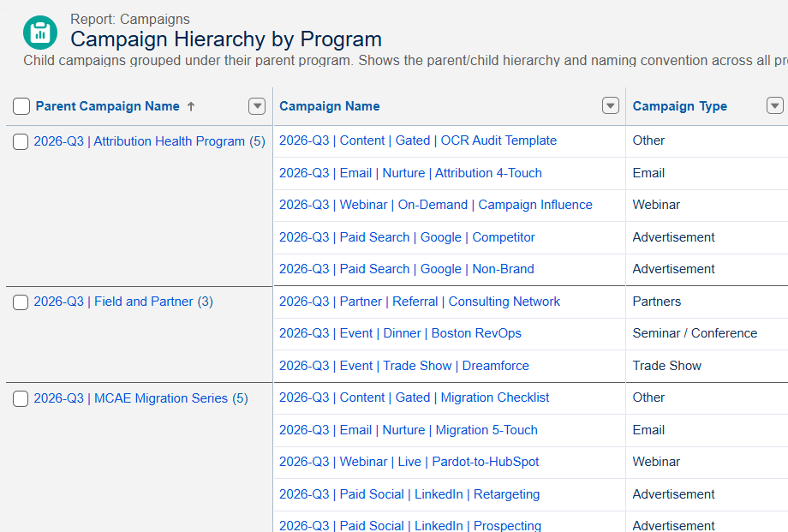788x532 pixels.
Task: Click the report description text
Action: click(405, 60)
